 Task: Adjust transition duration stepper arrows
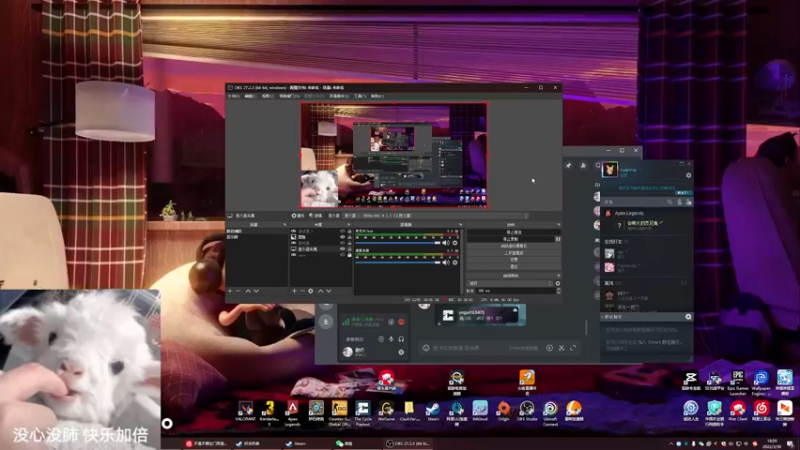click(558, 291)
